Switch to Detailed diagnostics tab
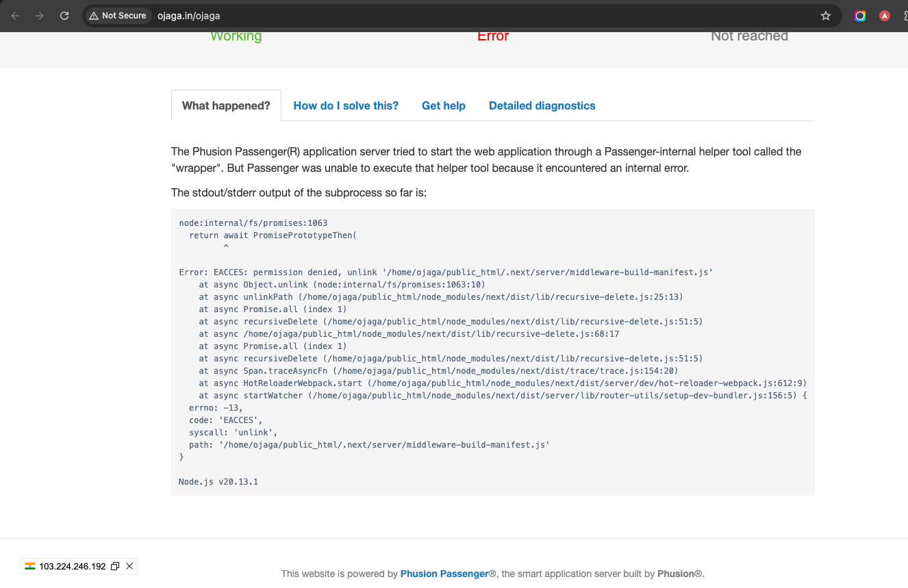Screen dimensions: 908x588 point(542,106)
